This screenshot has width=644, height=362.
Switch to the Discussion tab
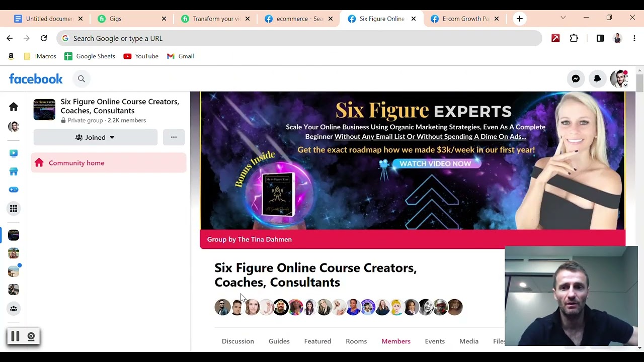(x=238, y=341)
